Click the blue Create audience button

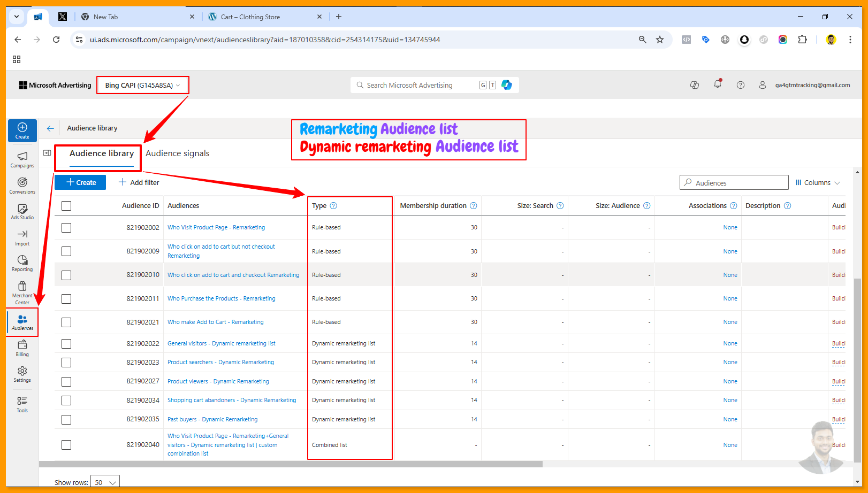click(x=80, y=182)
